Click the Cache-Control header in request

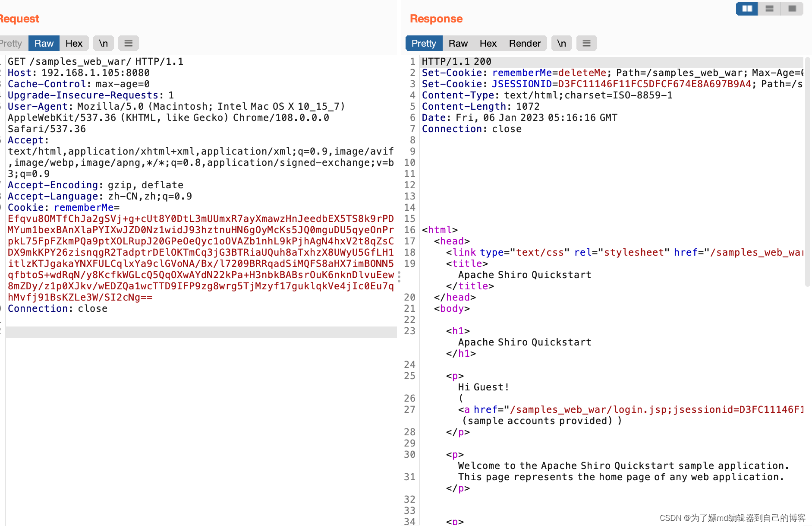click(79, 84)
